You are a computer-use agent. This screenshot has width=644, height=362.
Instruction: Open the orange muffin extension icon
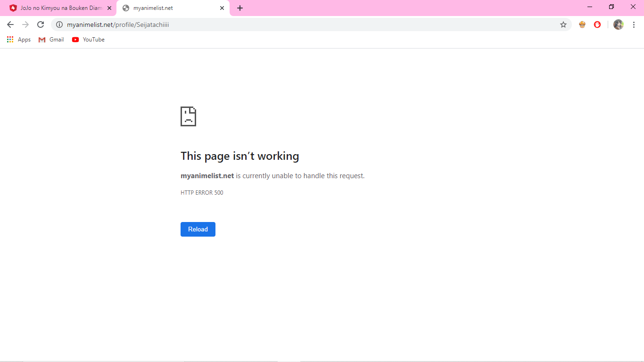[582, 25]
